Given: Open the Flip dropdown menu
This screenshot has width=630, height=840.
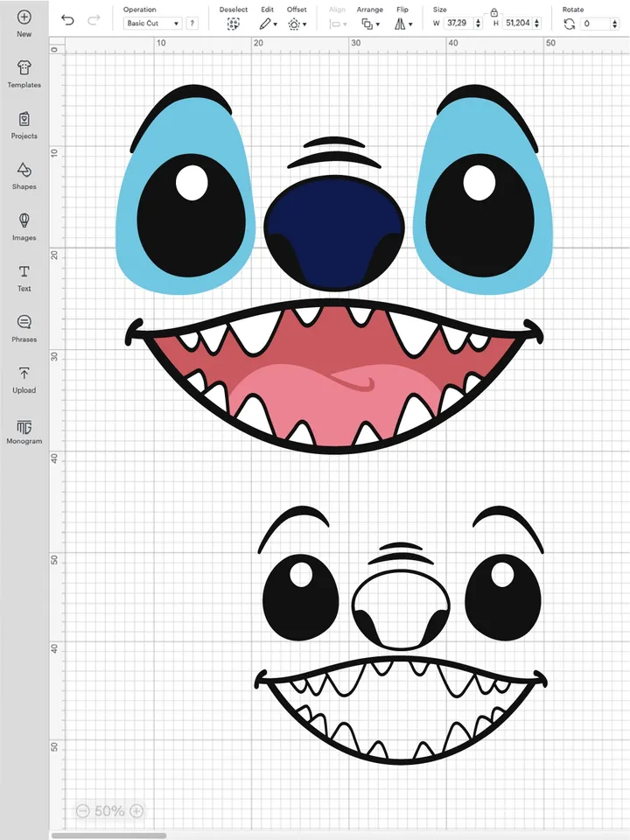Looking at the screenshot, I should click(x=402, y=24).
